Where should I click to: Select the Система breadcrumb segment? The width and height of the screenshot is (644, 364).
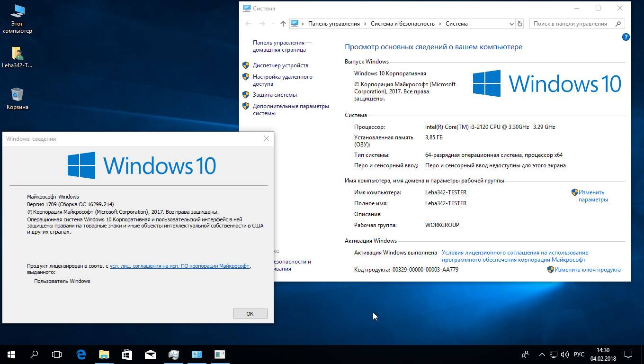456,24
